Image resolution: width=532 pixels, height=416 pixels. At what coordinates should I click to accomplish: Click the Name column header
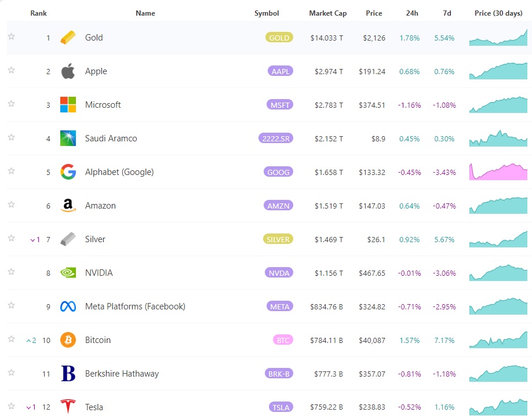tap(145, 13)
